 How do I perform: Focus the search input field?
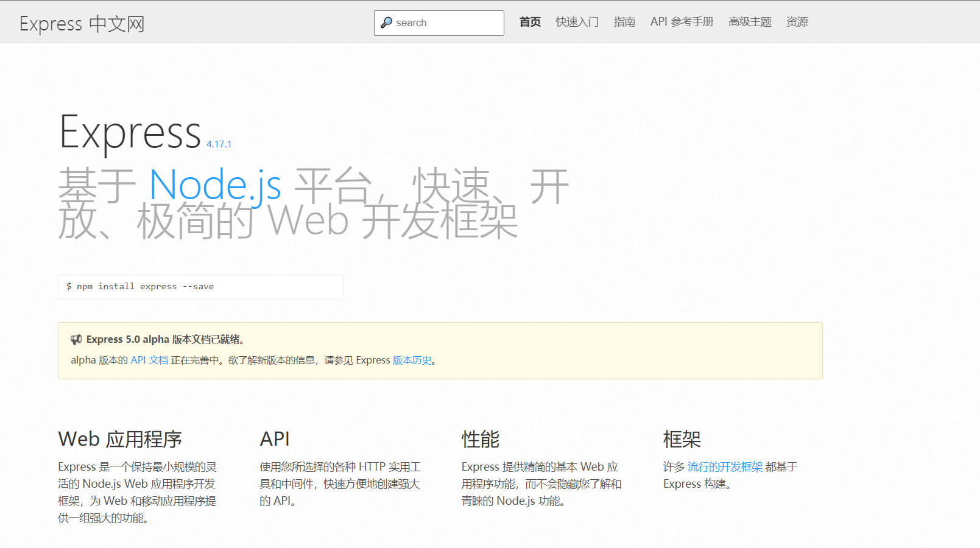coord(439,23)
